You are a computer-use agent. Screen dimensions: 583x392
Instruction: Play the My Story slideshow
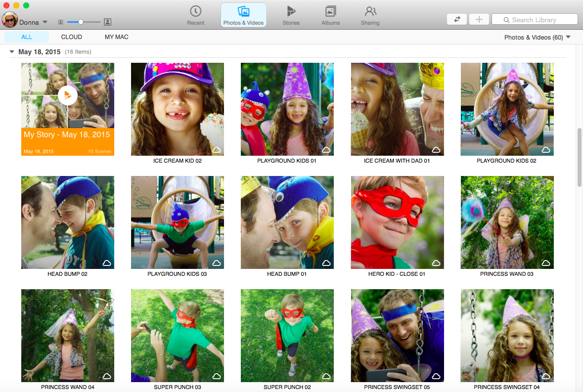click(67, 95)
